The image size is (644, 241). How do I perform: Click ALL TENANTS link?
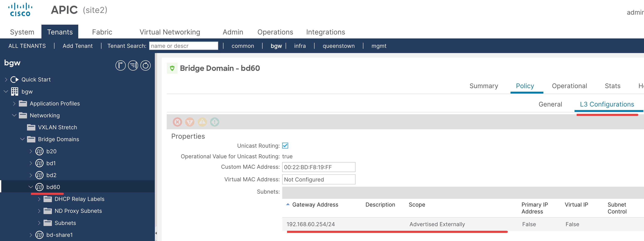coord(27,46)
